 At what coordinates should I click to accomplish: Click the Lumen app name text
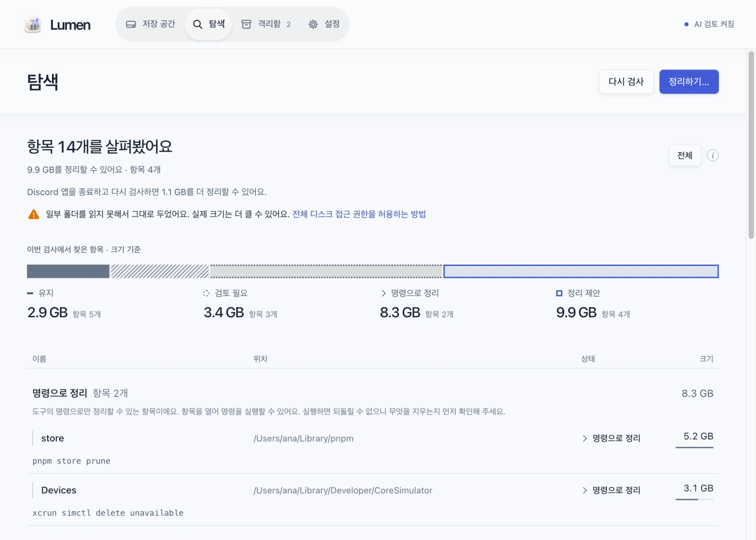(70, 25)
